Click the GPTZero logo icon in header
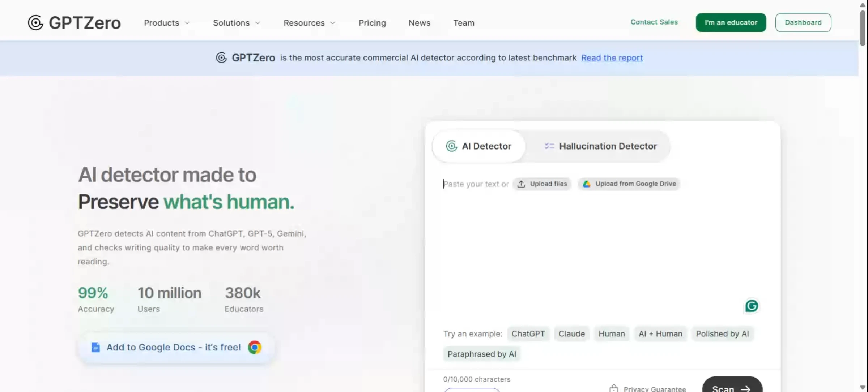This screenshot has width=868, height=392. click(35, 23)
